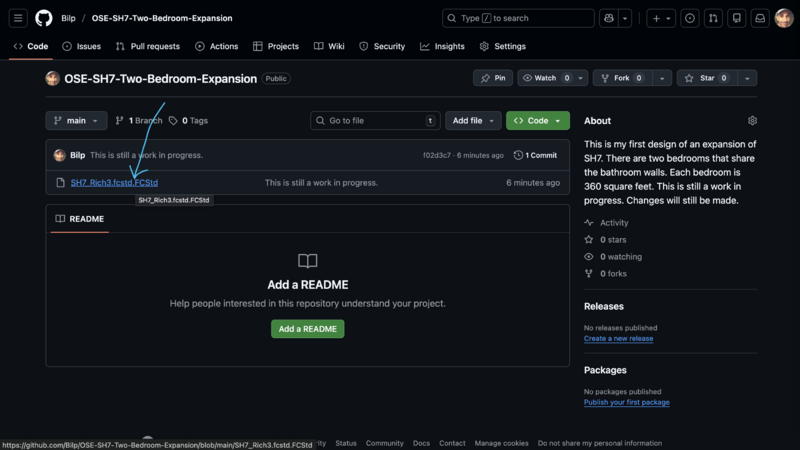Open the Pull requests icon in header
The height and width of the screenshot is (450, 800).
coord(713,18)
